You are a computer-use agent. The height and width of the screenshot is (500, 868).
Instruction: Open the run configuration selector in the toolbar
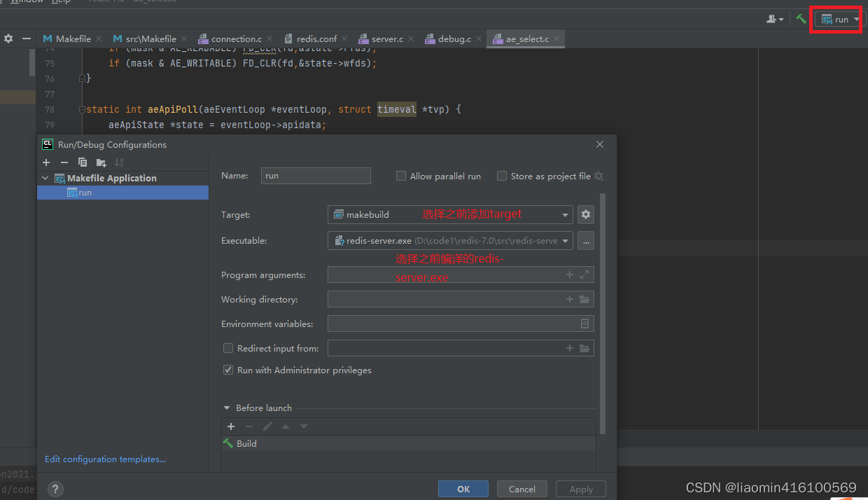[x=839, y=19]
